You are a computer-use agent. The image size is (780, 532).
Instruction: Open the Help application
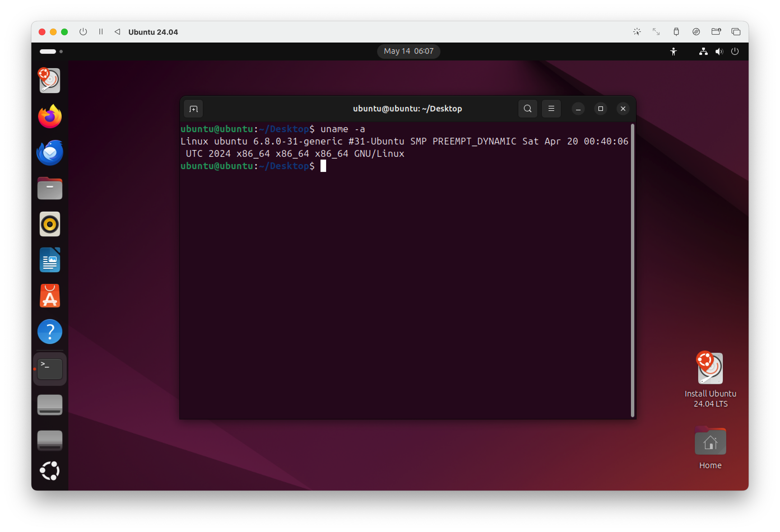click(x=50, y=332)
